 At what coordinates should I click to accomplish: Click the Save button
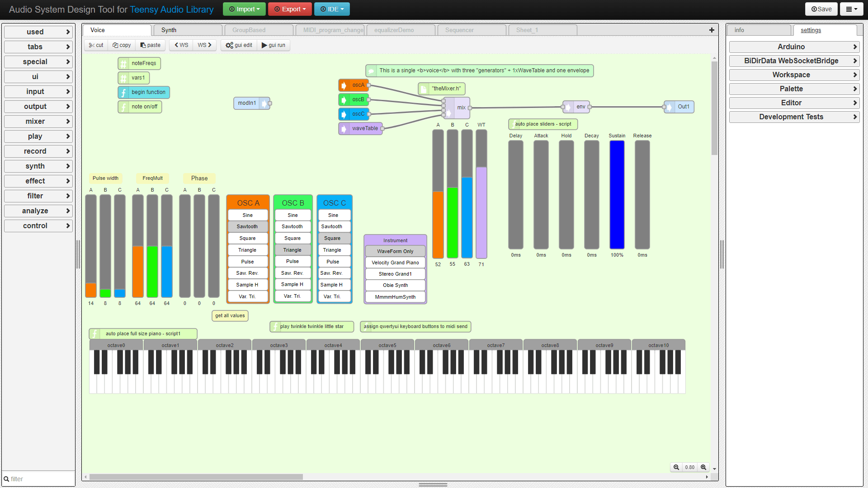coord(821,9)
